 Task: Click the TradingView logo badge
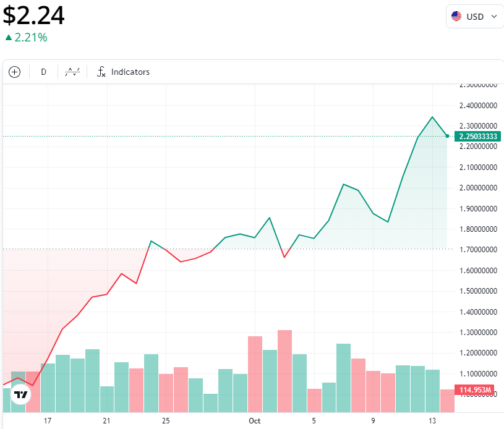pos(21,394)
